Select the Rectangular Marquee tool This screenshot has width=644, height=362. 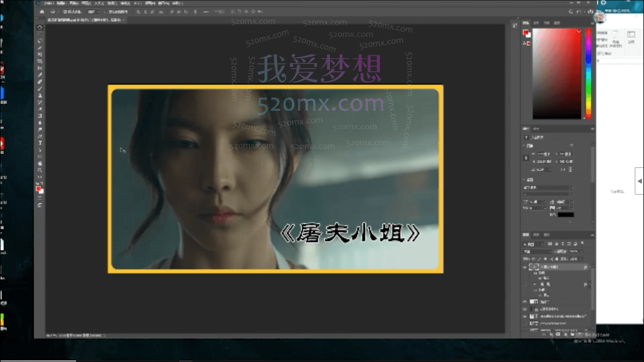tap(40, 34)
